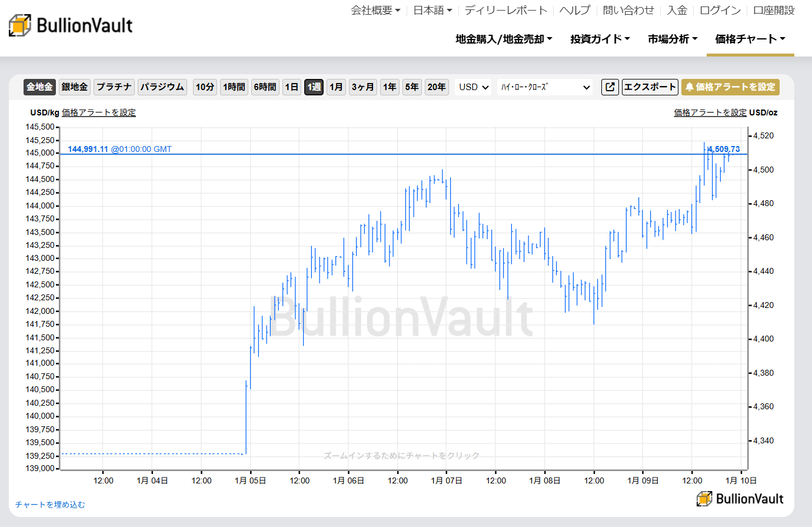Select the 20年 timeframe

tap(437, 87)
